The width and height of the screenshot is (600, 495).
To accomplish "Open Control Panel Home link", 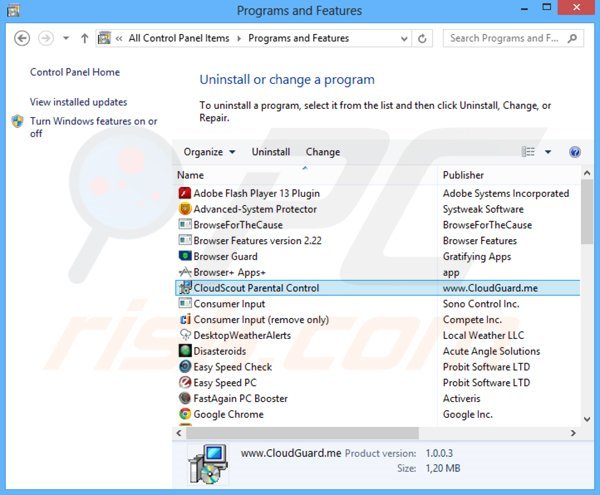I will (x=75, y=72).
